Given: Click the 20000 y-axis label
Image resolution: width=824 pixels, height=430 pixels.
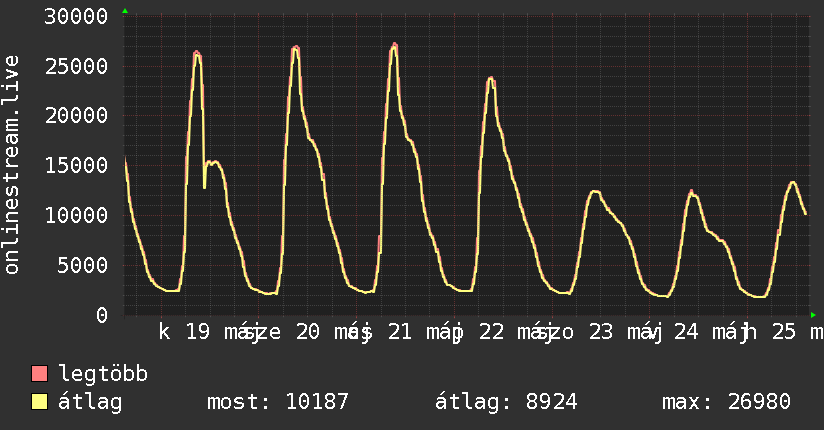Looking at the screenshot, I should [76, 116].
